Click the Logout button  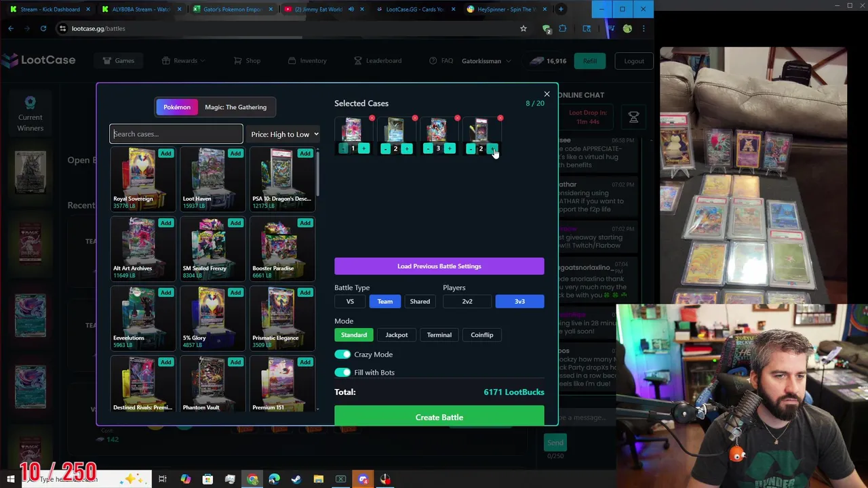coord(634,61)
